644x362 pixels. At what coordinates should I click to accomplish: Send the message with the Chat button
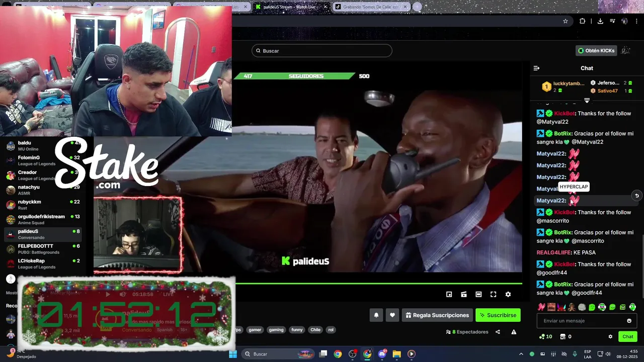tap(628, 337)
